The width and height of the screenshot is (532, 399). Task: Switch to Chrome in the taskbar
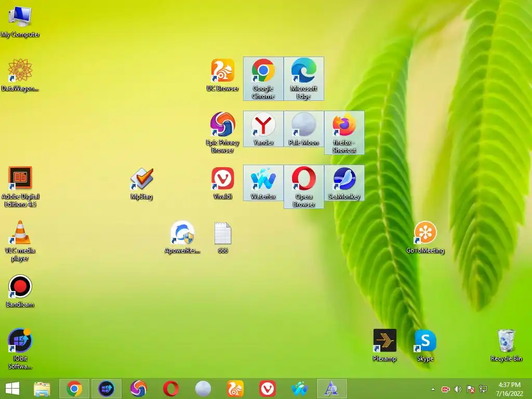[74, 389]
